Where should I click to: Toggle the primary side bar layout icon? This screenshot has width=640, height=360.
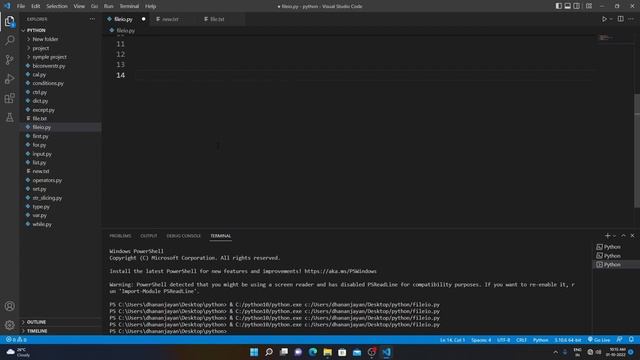click(559, 6)
